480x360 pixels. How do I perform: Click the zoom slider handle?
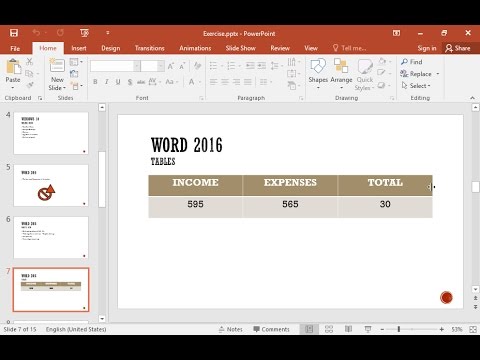(399, 329)
